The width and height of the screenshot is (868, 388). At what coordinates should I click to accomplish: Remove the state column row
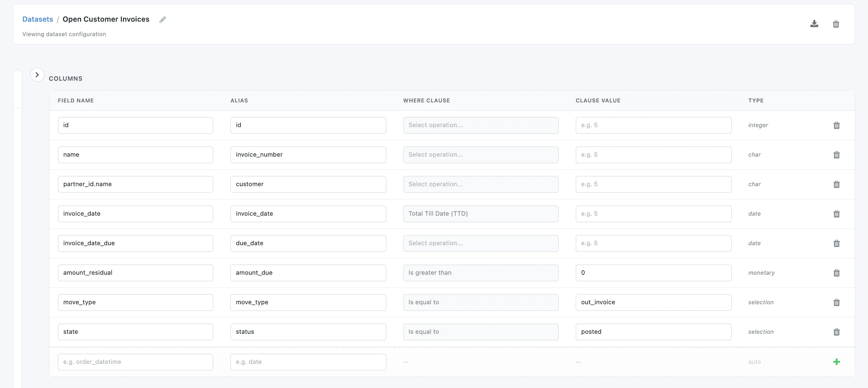pyautogui.click(x=836, y=332)
